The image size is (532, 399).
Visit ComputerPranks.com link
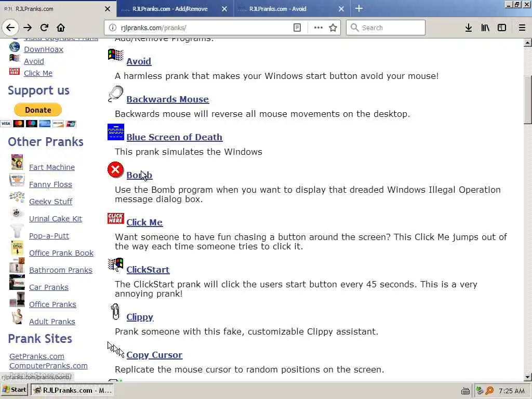point(48,366)
